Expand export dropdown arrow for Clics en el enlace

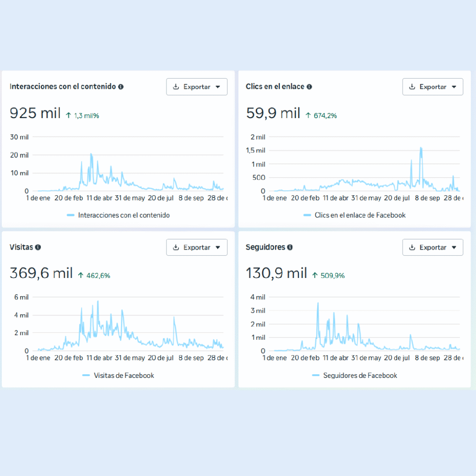pos(454,87)
